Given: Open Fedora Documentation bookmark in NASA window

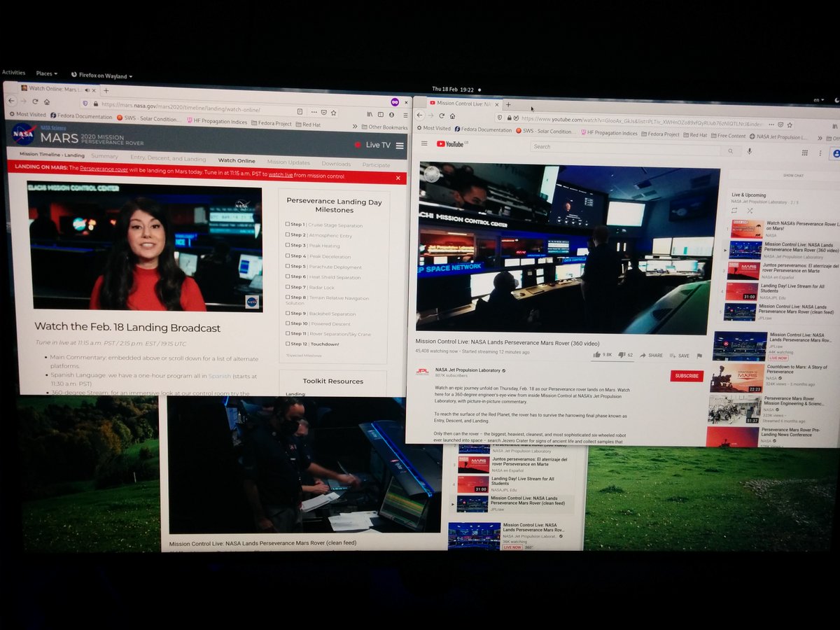Looking at the screenshot, I should (81, 117).
